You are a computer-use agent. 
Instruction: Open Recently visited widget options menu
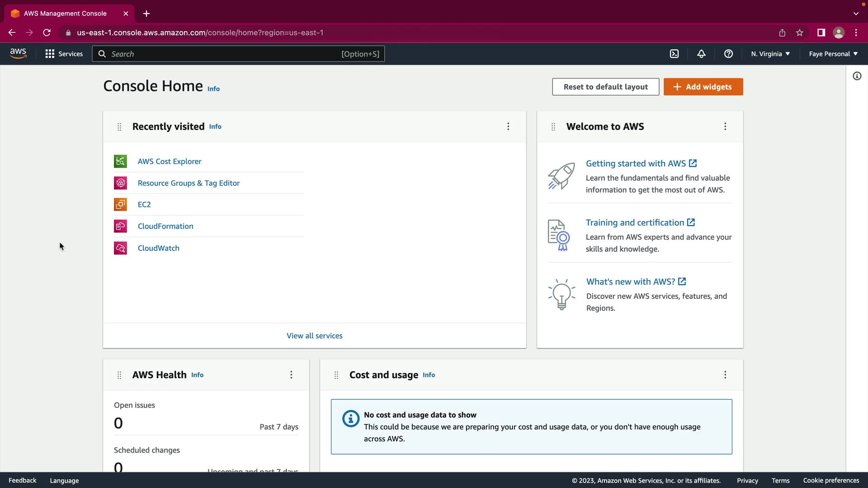508,127
